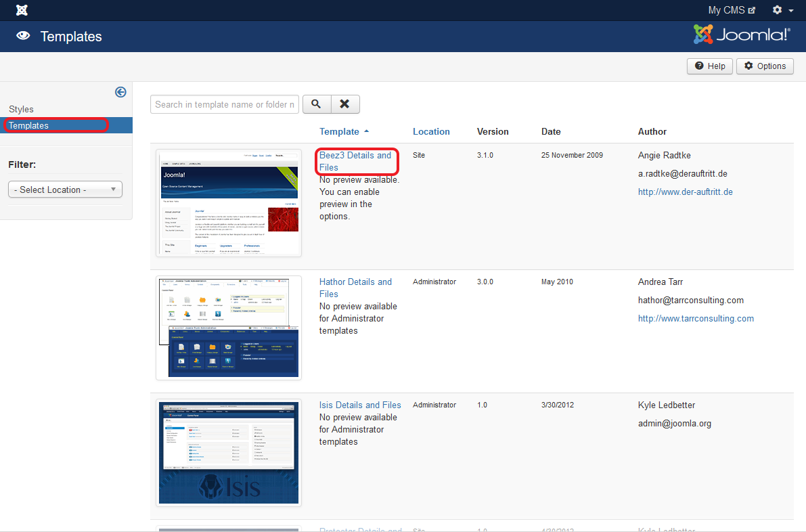
Task: Click the date 25 November 2009
Action: coord(572,155)
